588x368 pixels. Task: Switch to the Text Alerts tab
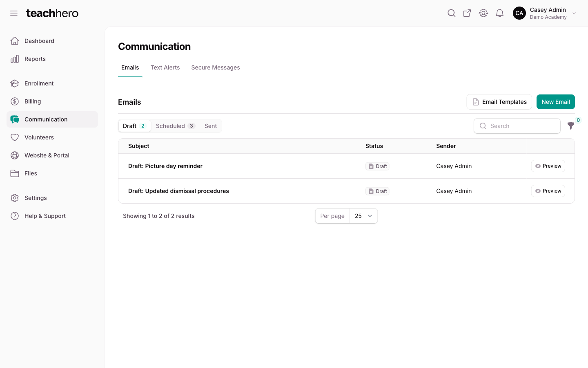[x=165, y=67]
